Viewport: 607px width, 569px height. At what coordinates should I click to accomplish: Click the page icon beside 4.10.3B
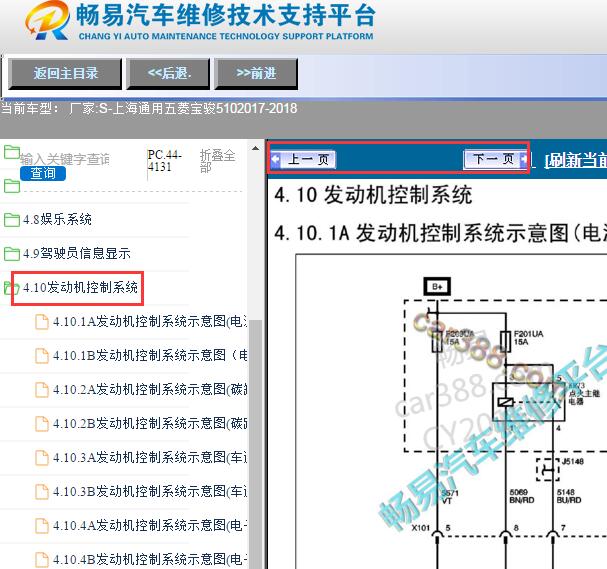(42, 492)
